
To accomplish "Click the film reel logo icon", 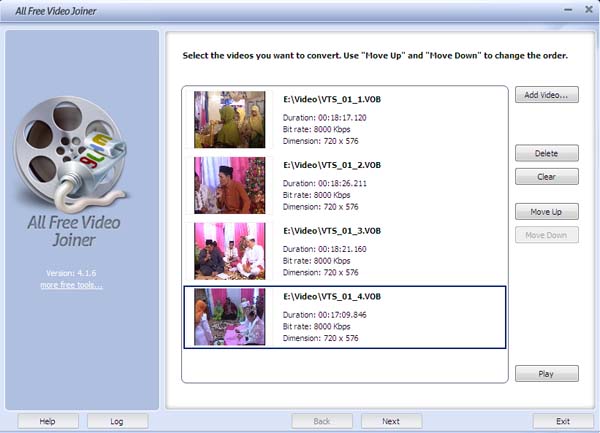I will [x=71, y=153].
